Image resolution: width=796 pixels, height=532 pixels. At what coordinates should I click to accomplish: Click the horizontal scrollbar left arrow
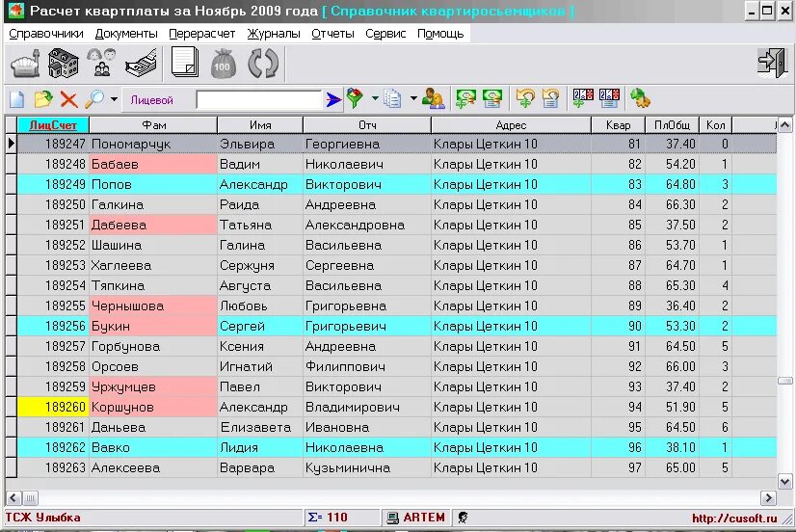click(x=13, y=498)
